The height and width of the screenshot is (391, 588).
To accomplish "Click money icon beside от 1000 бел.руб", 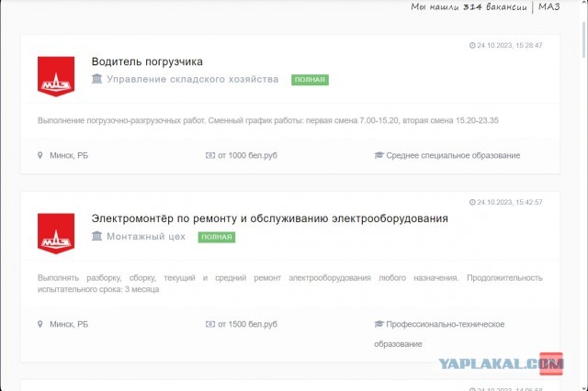I will coord(210,155).
